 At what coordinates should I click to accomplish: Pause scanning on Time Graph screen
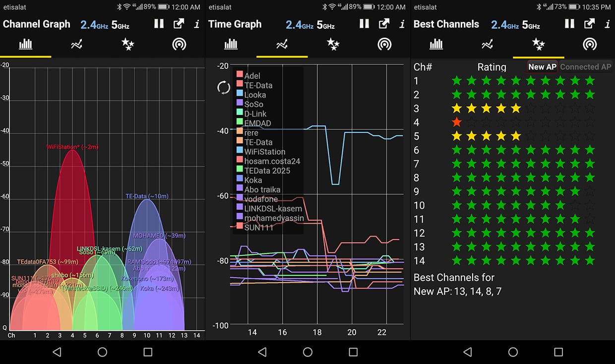pyautogui.click(x=364, y=24)
